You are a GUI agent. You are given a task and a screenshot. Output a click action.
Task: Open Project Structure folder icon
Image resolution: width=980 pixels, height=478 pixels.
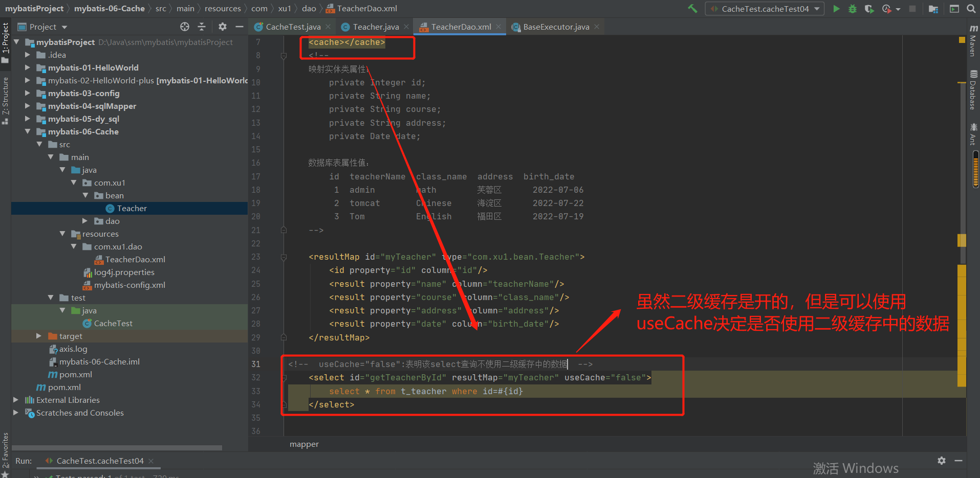tap(933, 9)
